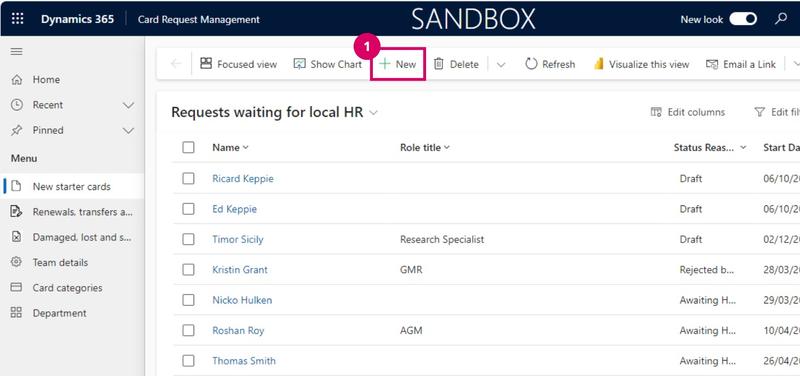
Task: Click the Research Specialist role cell
Action: [442, 239]
